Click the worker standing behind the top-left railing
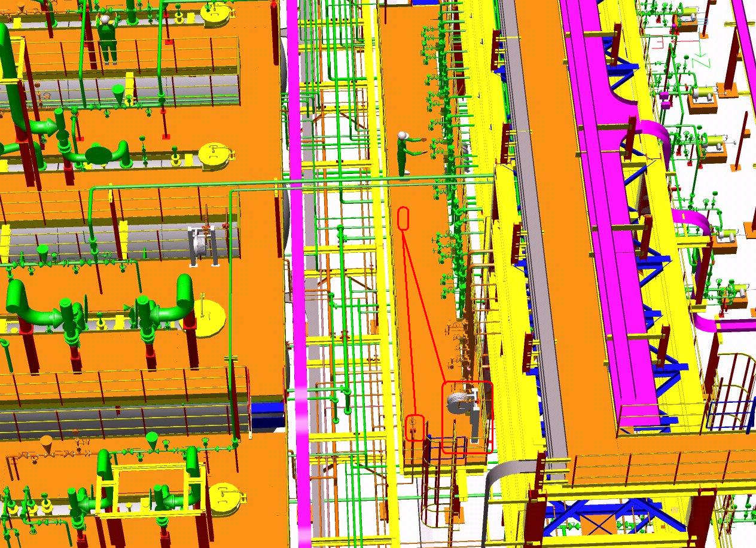The height and width of the screenshot is (548, 756). [107, 39]
